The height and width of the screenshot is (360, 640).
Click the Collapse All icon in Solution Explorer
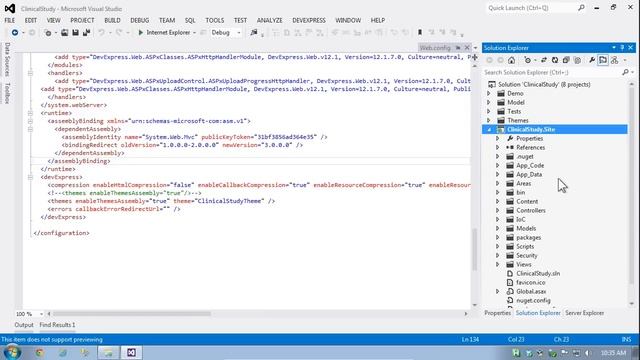tap(566, 60)
